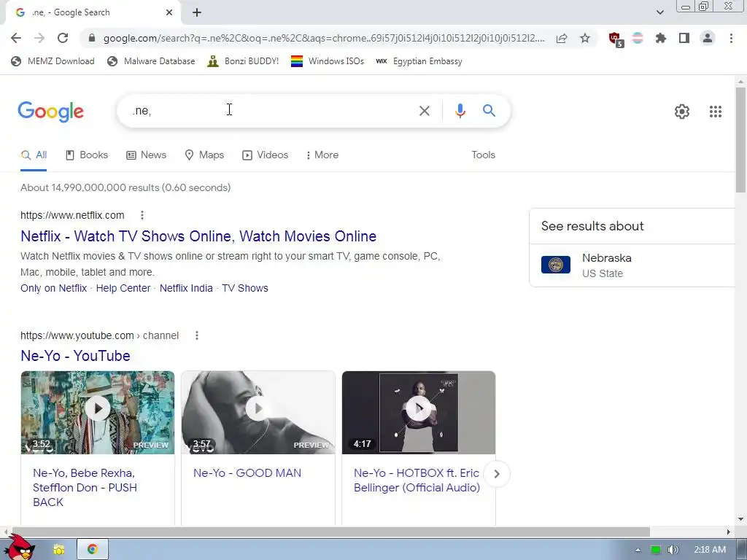The image size is (747, 560).
Task: Go back to the previous page
Action: coord(16,38)
